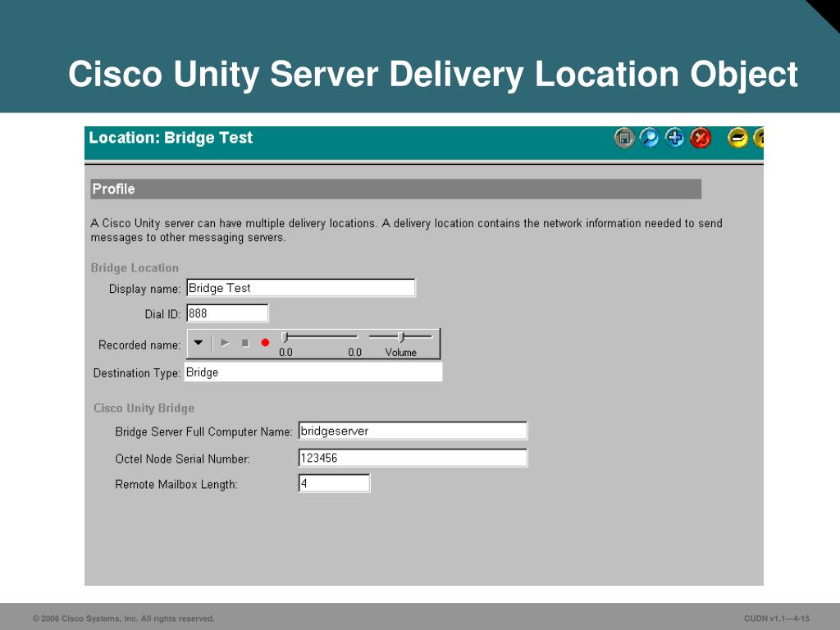Click the Display name field

[300, 288]
